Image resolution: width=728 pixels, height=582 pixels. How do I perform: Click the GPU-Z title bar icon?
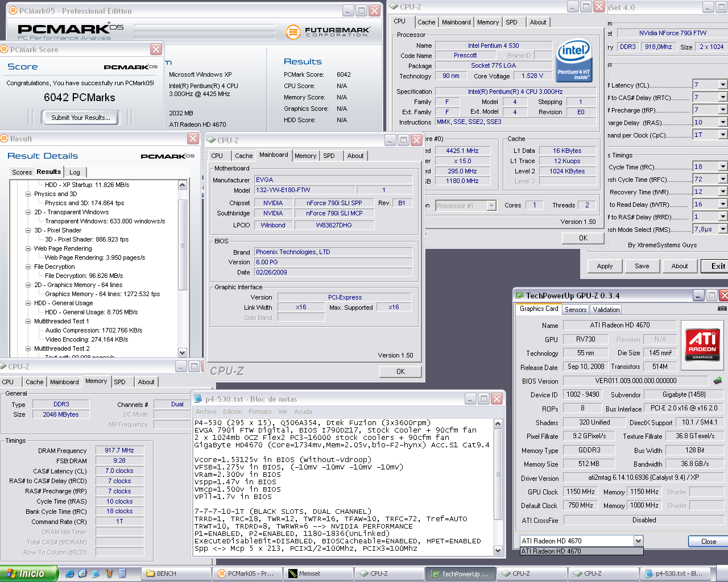[x=519, y=295]
